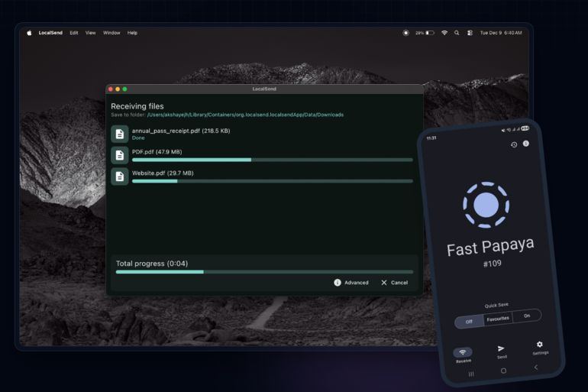The width and height of the screenshot is (588, 392).
Task: Click the Website.pdf document icon
Action: pos(119,177)
